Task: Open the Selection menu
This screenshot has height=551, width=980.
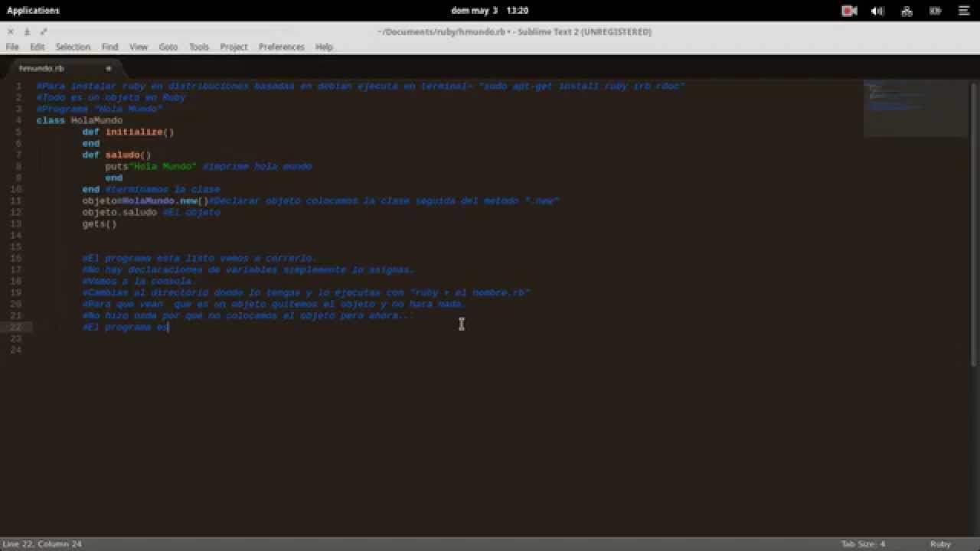Action: coord(73,47)
